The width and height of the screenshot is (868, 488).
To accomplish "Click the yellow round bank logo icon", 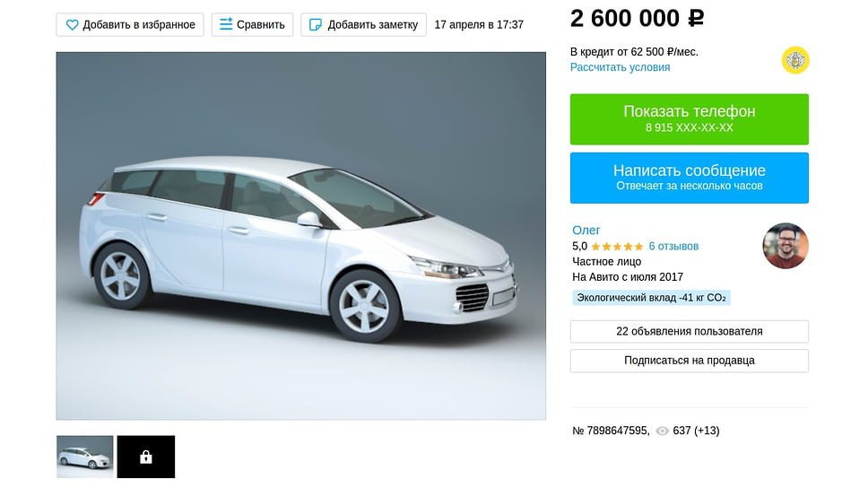I will pos(795,60).
